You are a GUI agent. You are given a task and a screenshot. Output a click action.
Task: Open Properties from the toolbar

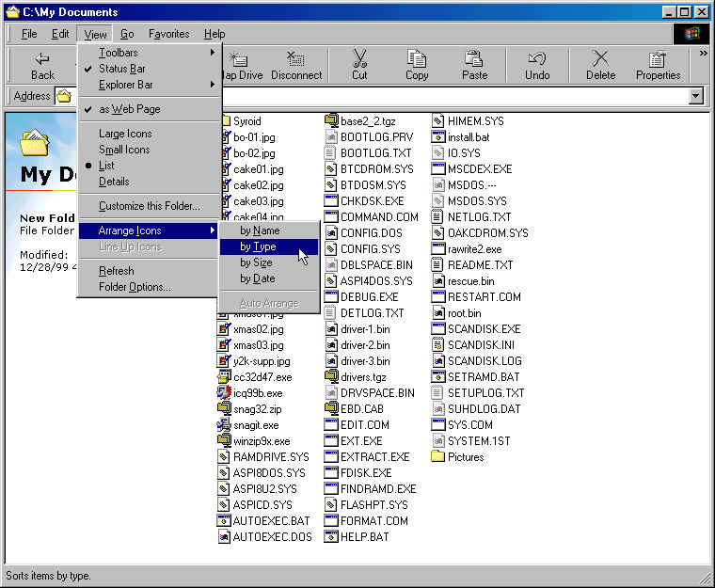pos(658,59)
